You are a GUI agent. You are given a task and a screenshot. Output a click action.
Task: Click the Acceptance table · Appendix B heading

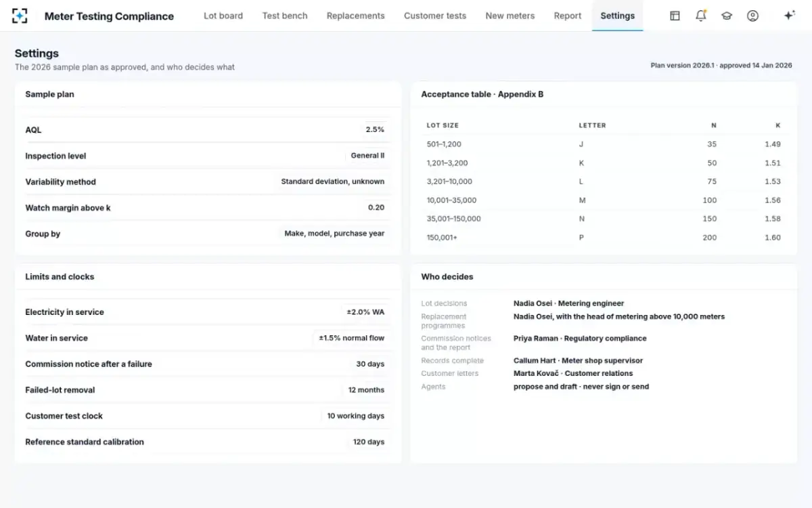point(482,94)
